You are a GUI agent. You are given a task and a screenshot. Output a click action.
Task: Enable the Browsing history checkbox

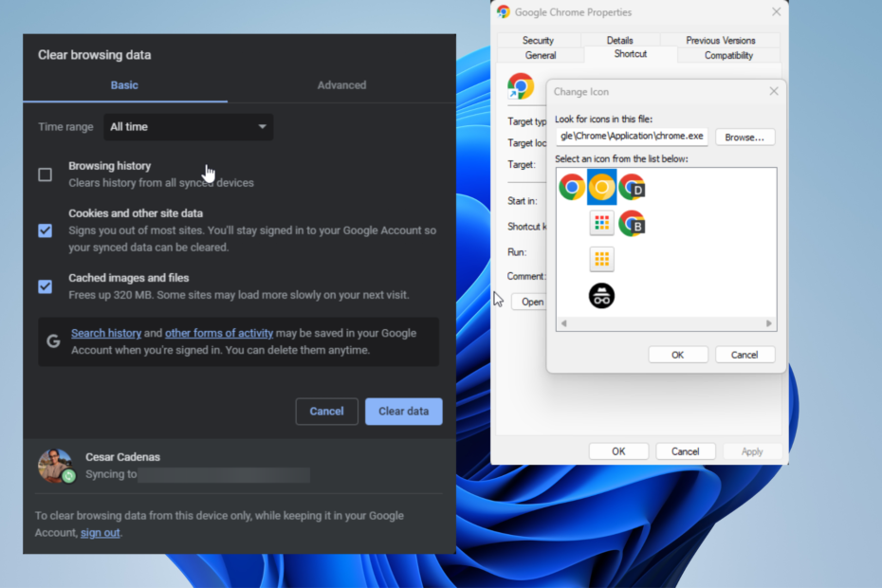[45, 175]
